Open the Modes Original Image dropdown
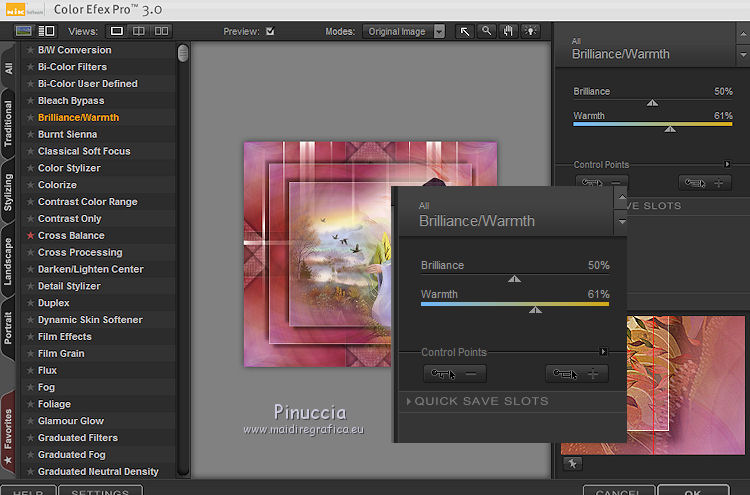Image resolution: width=750 pixels, height=495 pixels. click(x=404, y=32)
